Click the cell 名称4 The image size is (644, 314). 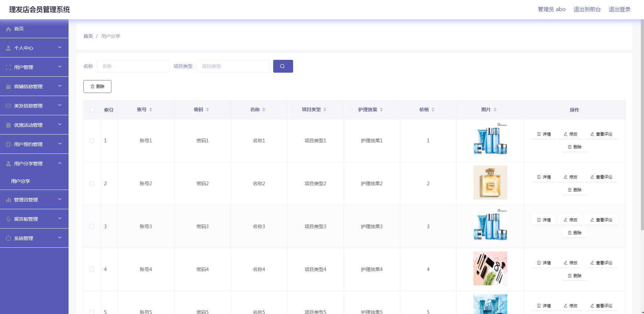point(259,269)
